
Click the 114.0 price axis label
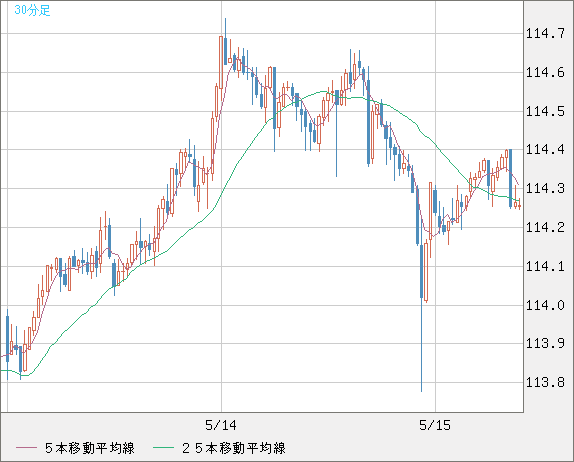click(x=545, y=305)
